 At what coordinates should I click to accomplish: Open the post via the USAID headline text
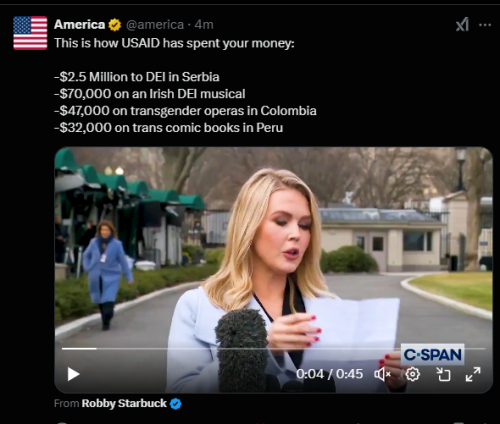[x=174, y=43]
